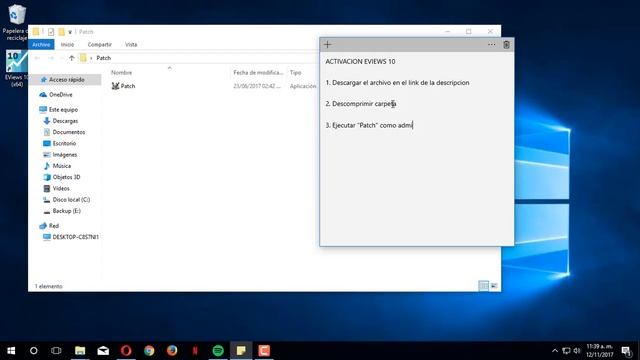Screen dimensions: 640x360
Task: Open File Explorer from the taskbar
Action: coord(80,351)
